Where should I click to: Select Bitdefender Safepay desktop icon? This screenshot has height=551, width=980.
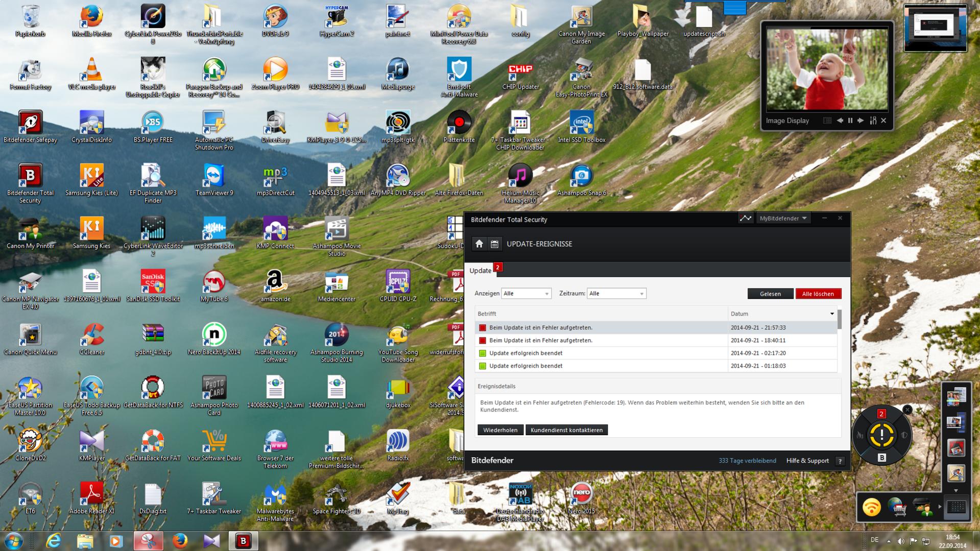(x=30, y=127)
